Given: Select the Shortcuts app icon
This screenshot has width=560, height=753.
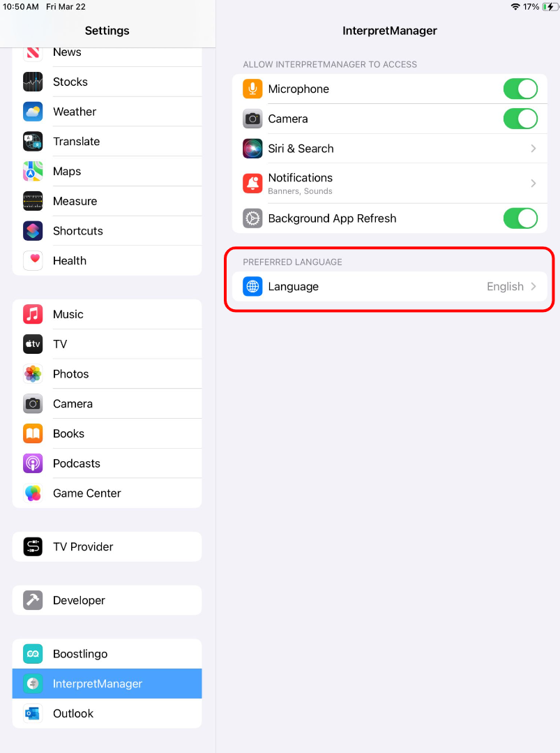Looking at the screenshot, I should [33, 231].
